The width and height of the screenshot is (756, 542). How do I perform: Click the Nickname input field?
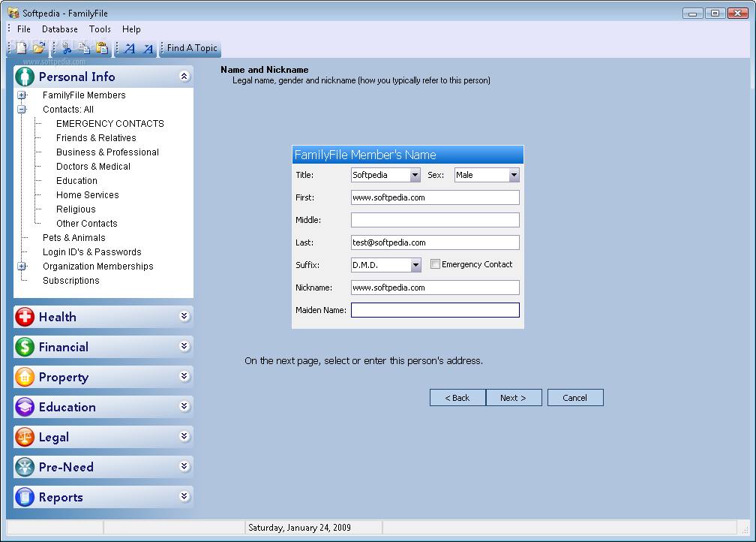[435, 288]
